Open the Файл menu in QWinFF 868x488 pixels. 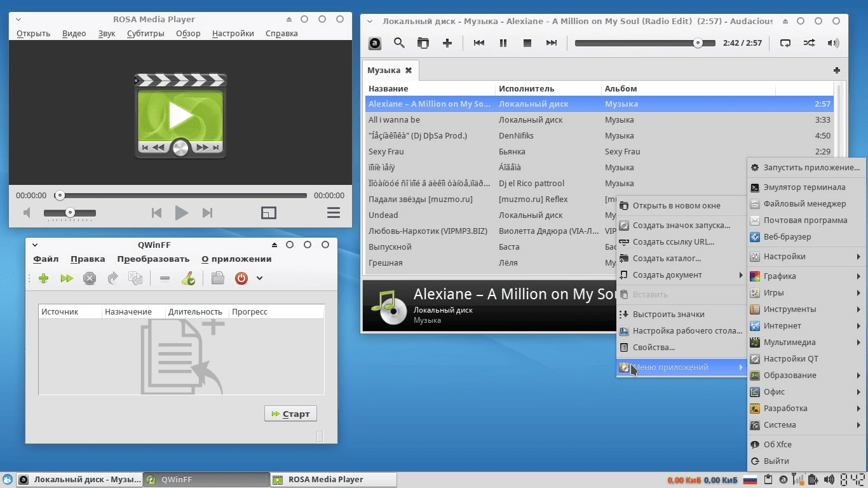[x=46, y=259]
